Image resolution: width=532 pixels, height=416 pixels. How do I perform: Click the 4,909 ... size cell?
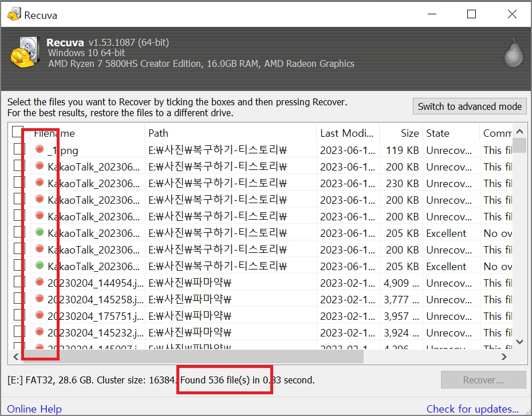[x=401, y=283]
